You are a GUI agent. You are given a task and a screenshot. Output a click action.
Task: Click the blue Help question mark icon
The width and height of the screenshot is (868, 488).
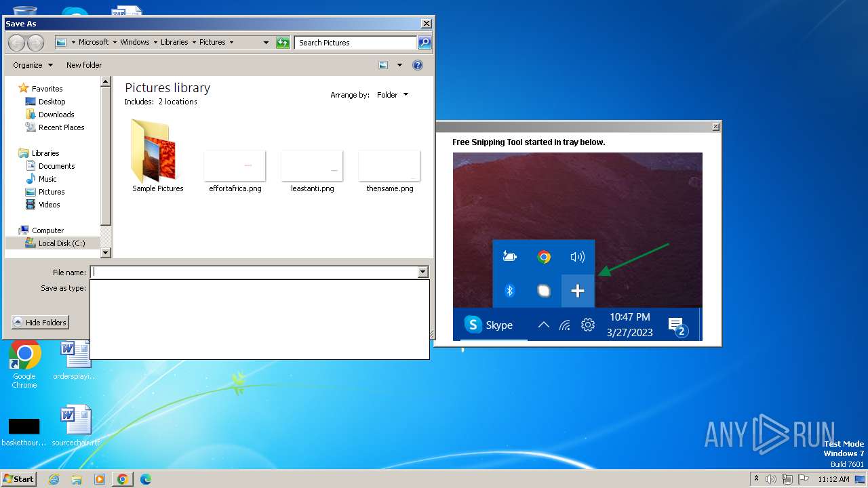(418, 65)
